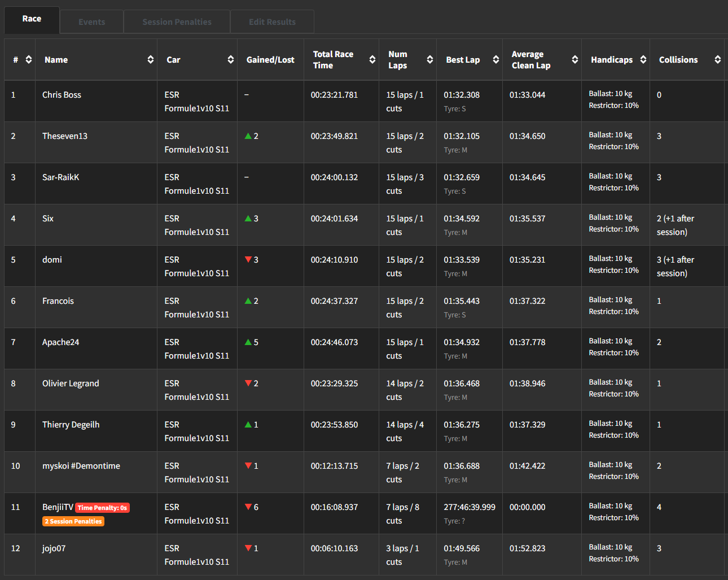
Task: Click total race time 00:24:00.132
Action: 334,177
